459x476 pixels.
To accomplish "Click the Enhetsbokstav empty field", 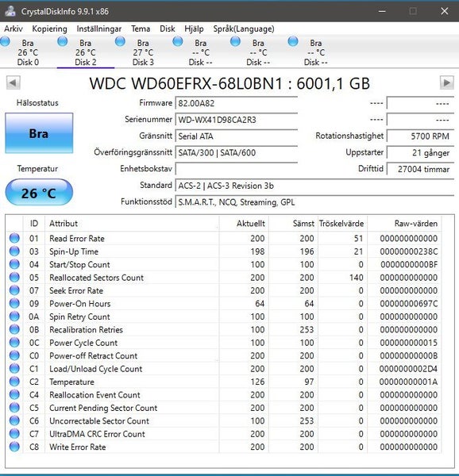I will [x=237, y=169].
